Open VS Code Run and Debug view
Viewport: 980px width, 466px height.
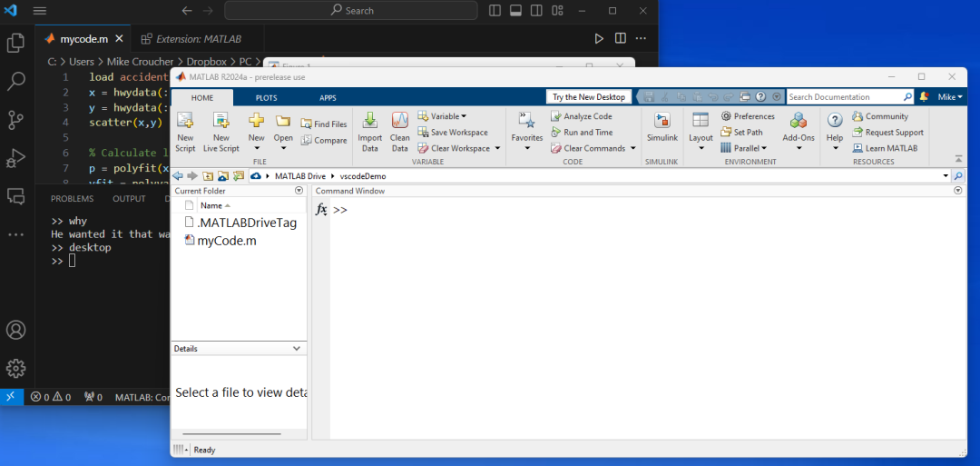point(15,158)
